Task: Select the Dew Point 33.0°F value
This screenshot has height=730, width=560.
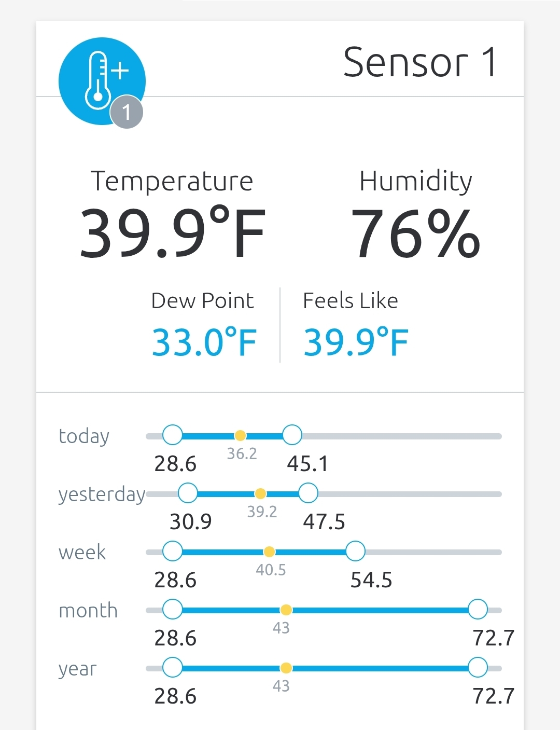Action: [204, 342]
